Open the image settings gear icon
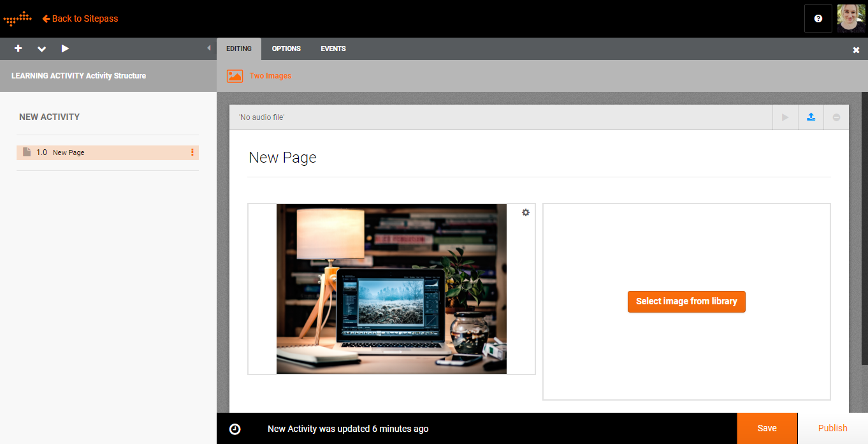This screenshot has width=868, height=444. coord(526,212)
